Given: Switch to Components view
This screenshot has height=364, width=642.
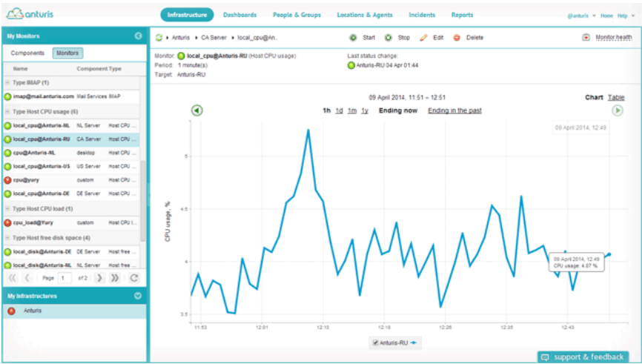Looking at the screenshot, I should coord(27,53).
